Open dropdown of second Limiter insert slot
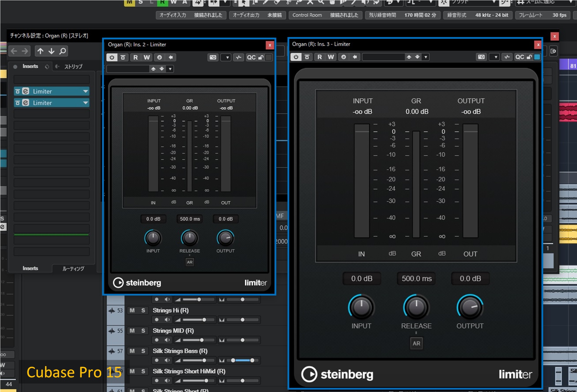577x392 pixels. point(85,103)
